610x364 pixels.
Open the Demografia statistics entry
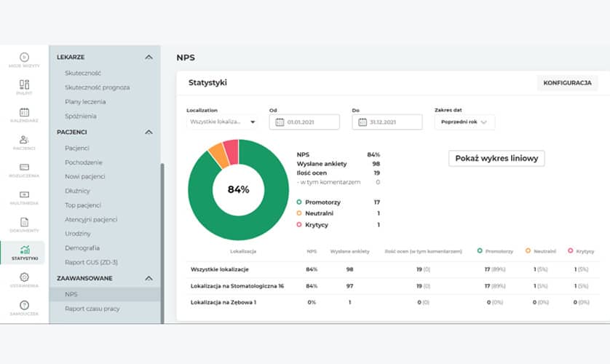[82, 248]
